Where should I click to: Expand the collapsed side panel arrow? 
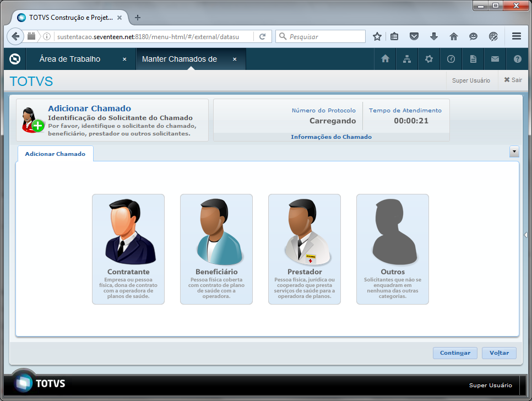tap(525, 235)
